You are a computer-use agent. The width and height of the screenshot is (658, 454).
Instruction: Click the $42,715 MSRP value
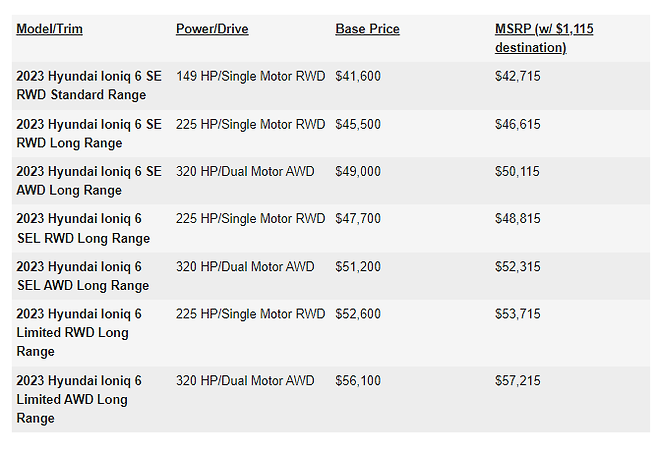pos(517,76)
